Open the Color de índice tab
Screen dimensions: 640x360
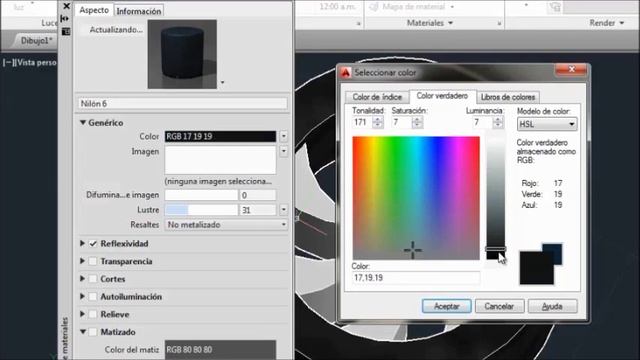click(377, 97)
